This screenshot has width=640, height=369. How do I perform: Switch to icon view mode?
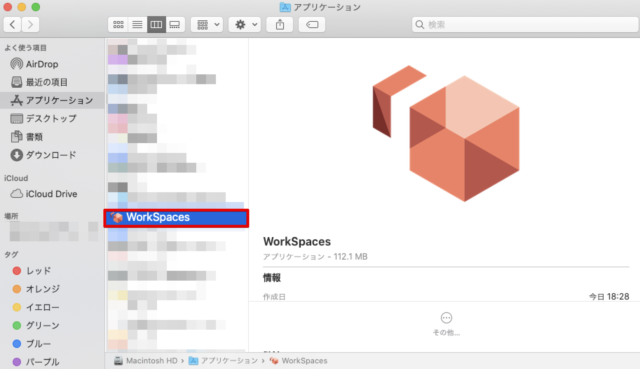click(118, 25)
